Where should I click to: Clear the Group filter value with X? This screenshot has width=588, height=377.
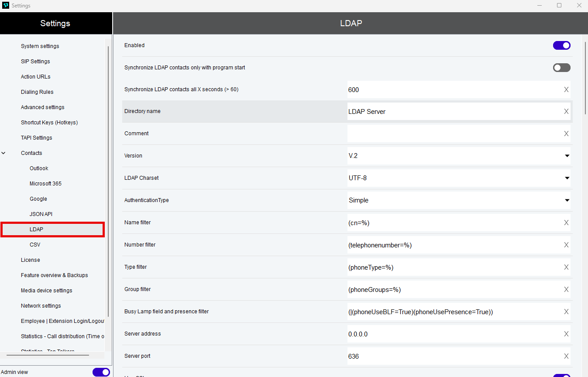(x=566, y=289)
